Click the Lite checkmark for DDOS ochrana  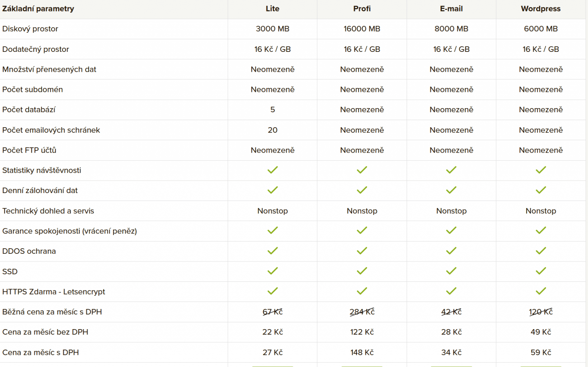coord(273,251)
